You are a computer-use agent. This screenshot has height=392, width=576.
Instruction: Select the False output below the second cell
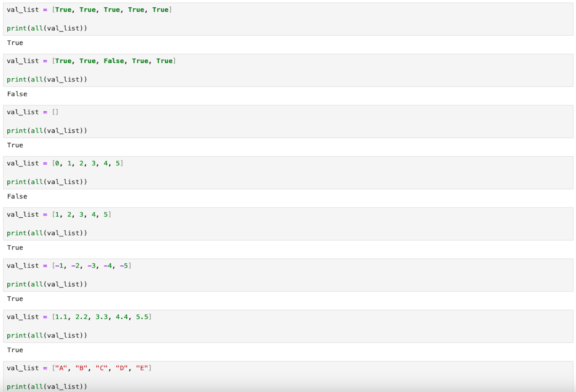pyautogui.click(x=17, y=94)
